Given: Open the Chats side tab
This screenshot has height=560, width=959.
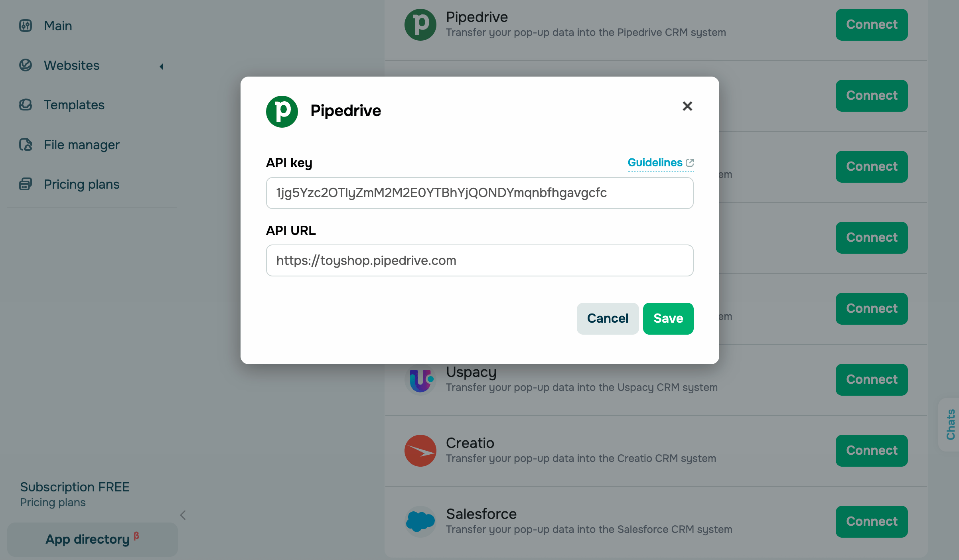Looking at the screenshot, I should 951,424.
